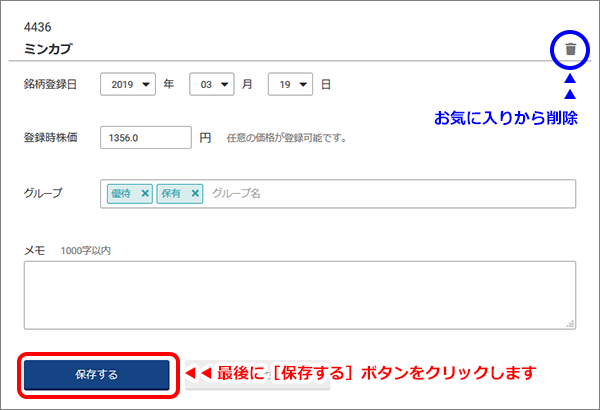Click the 任意の価格が登録可能です hint text
Viewport: 600px width, 410px height.
[287, 138]
